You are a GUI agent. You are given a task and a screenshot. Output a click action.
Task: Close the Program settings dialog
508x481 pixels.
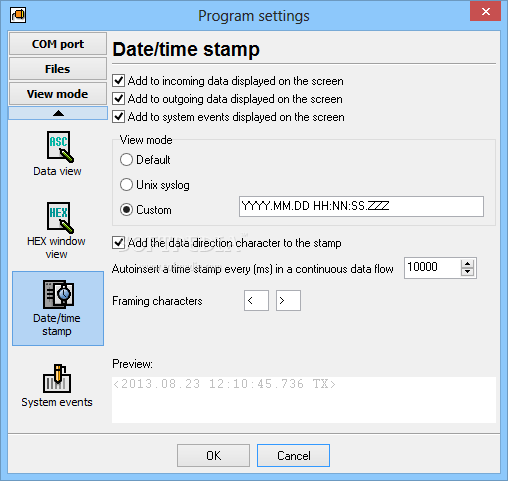click(486, 11)
